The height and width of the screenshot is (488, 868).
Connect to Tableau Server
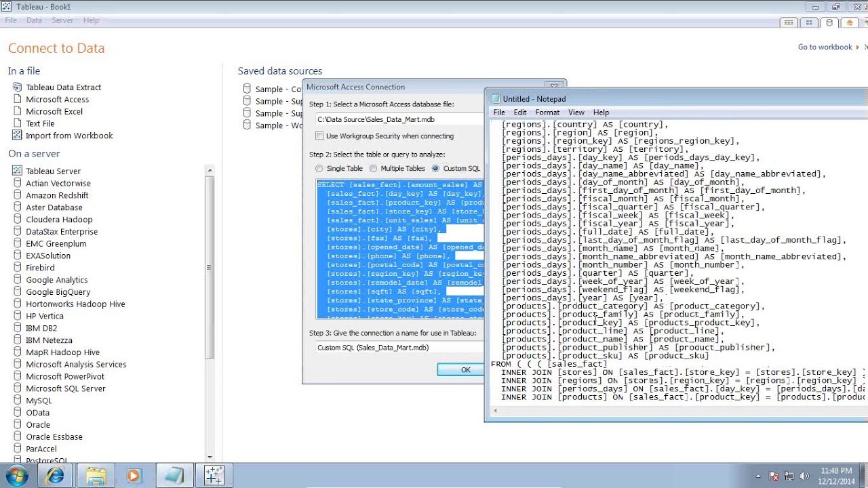point(53,171)
